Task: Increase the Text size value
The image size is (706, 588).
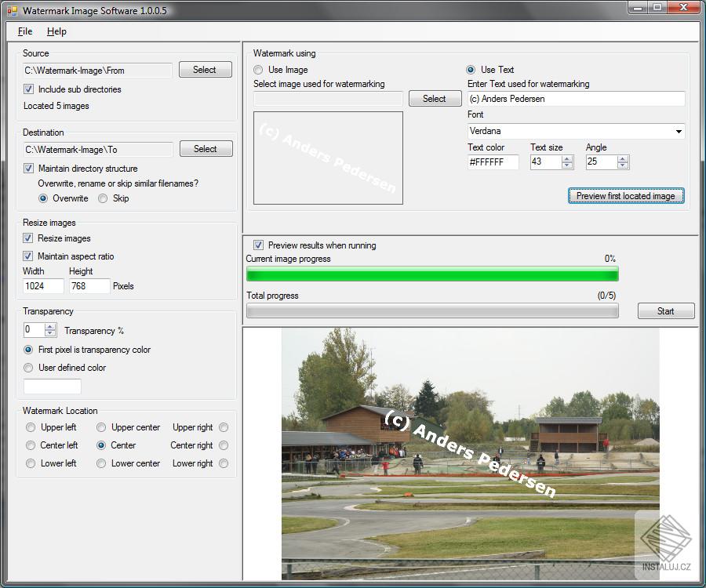Action: pos(566,158)
